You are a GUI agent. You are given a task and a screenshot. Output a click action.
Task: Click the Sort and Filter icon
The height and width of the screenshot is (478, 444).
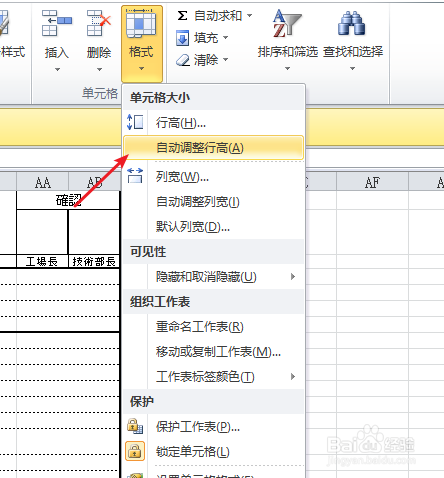tap(287, 23)
